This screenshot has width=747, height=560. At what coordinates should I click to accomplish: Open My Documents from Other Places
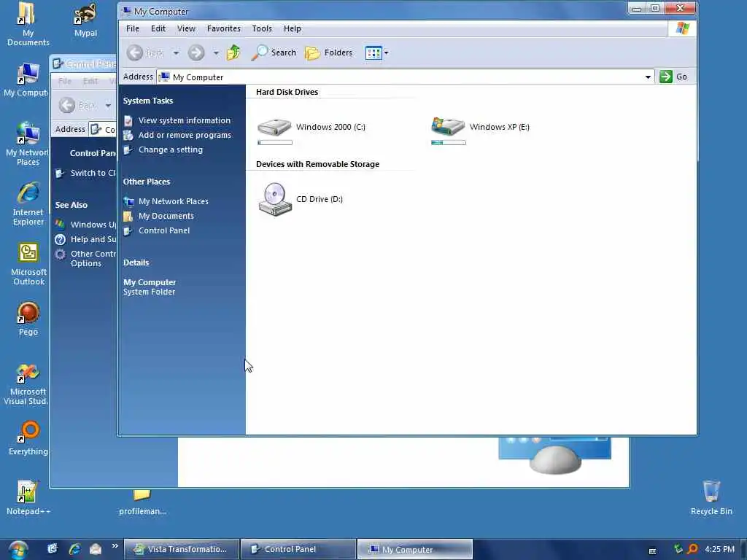coord(166,216)
